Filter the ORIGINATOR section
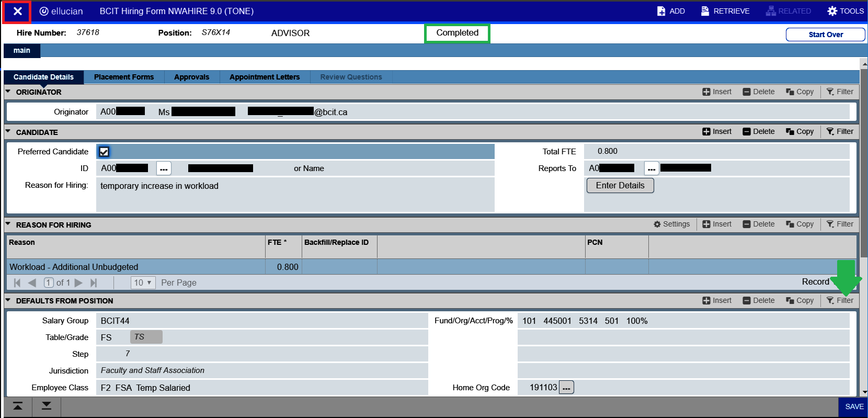The width and height of the screenshot is (868, 418). point(840,92)
